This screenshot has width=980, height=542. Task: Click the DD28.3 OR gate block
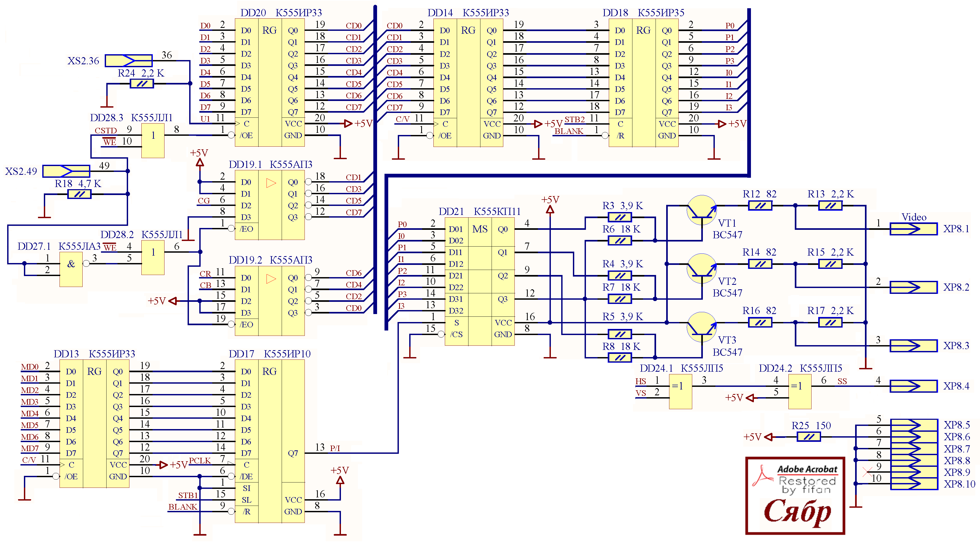point(153,140)
